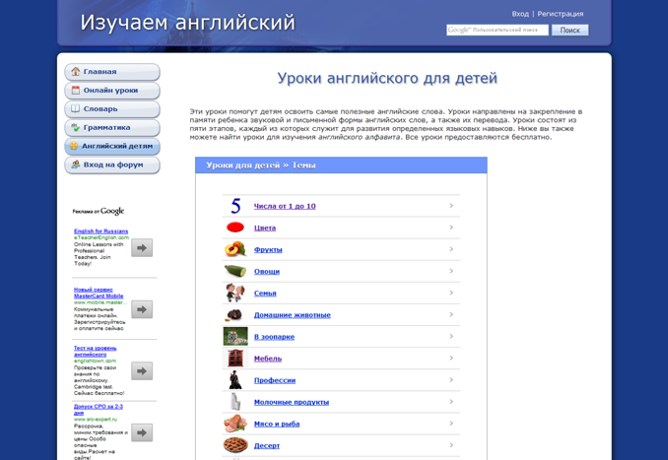Click the English for Russians ad link

pyautogui.click(x=101, y=231)
